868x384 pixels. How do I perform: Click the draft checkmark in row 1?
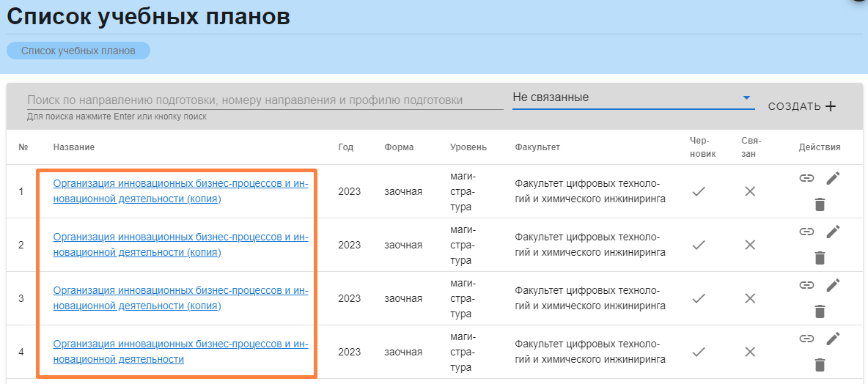click(x=699, y=191)
